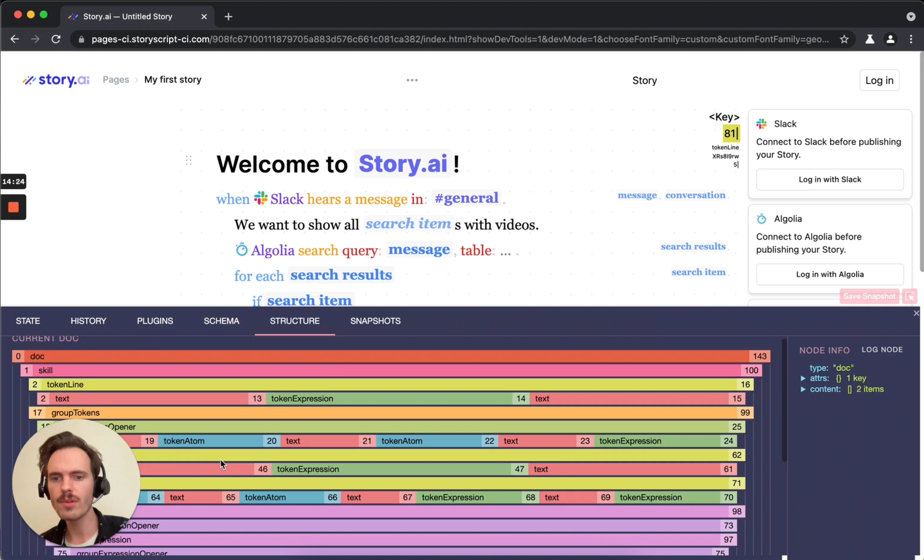Click the Save Snapshot button
Viewport: 924px width, 560px height.
(x=869, y=296)
